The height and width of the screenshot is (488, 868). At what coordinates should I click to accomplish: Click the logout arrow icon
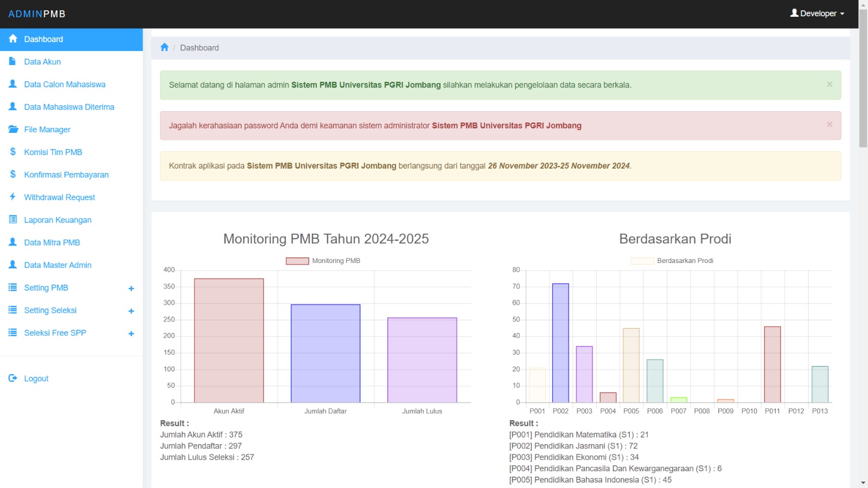tap(13, 378)
